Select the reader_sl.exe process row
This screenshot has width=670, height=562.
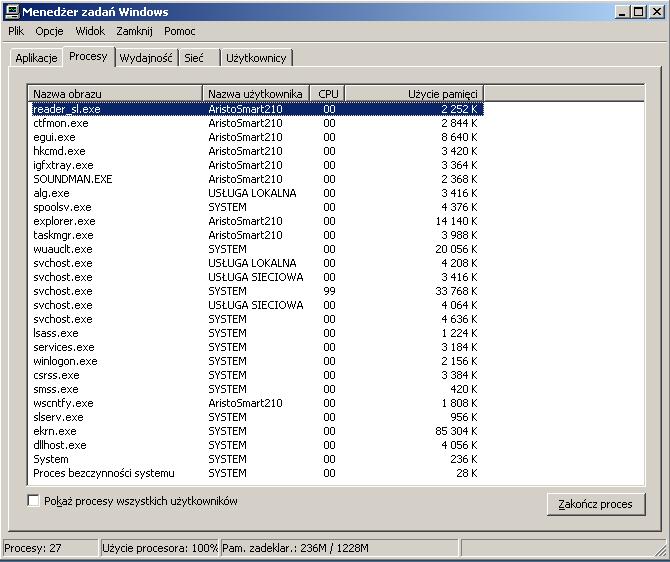(258, 109)
